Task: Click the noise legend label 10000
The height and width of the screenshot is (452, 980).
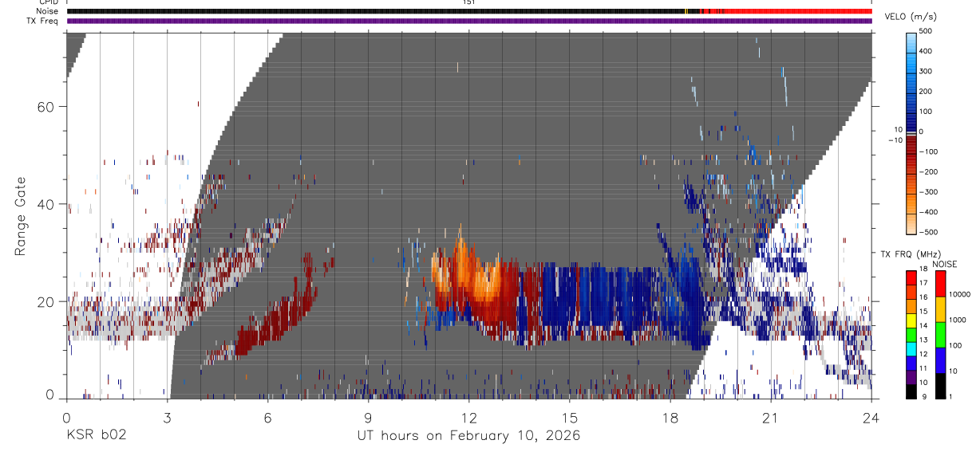Action: point(959,294)
